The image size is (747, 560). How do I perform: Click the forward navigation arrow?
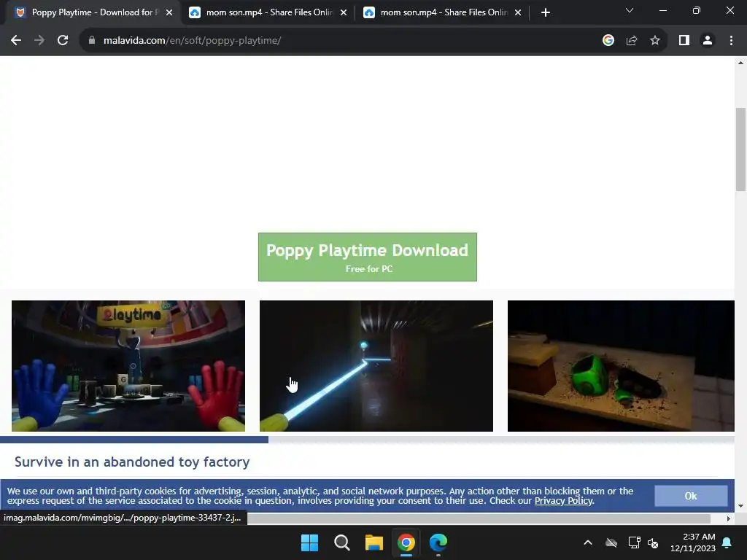pos(39,41)
